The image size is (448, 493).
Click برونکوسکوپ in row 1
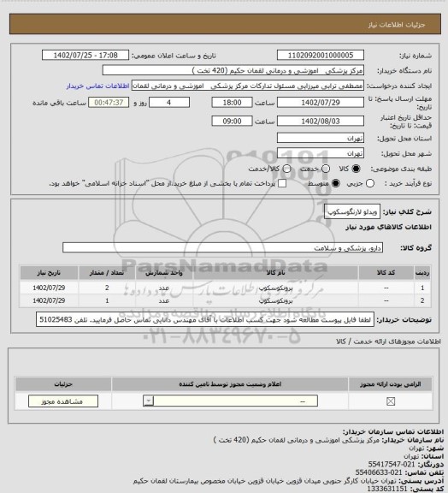275,288
